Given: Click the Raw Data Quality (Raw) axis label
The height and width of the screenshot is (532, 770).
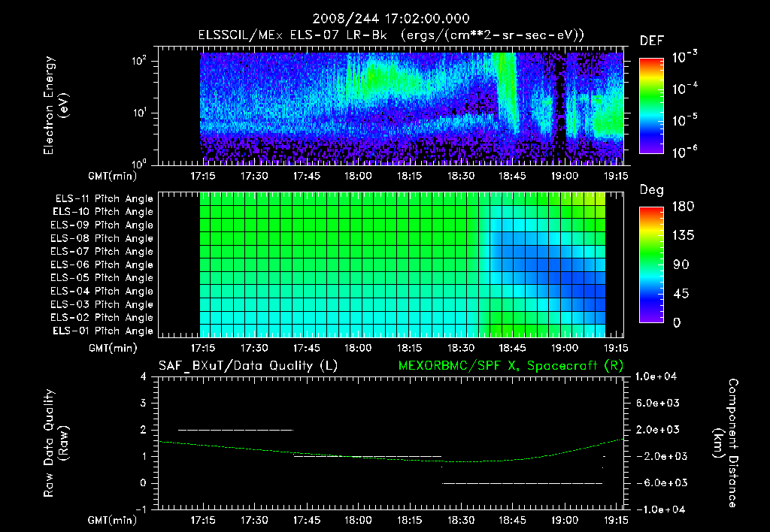Looking at the screenshot, I should click(x=56, y=443).
